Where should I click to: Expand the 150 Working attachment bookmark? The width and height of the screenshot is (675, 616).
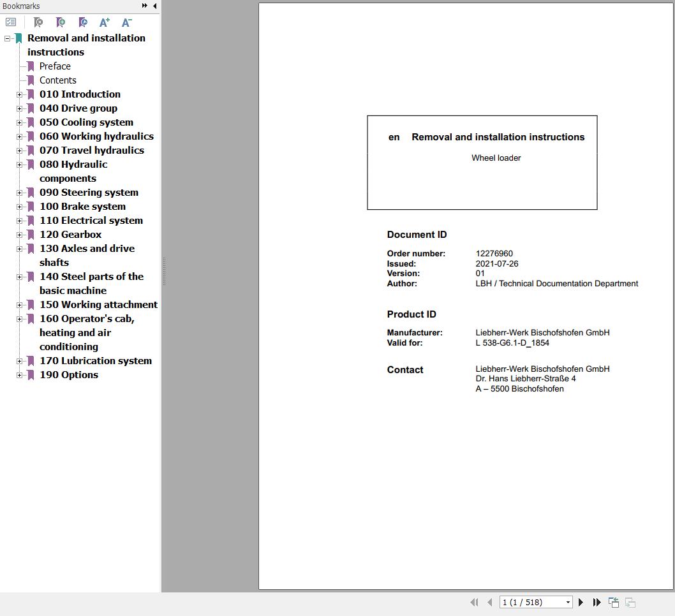pos(19,305)
